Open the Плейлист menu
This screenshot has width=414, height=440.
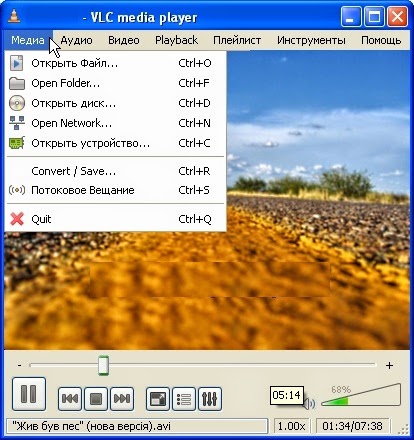[237, 40]
